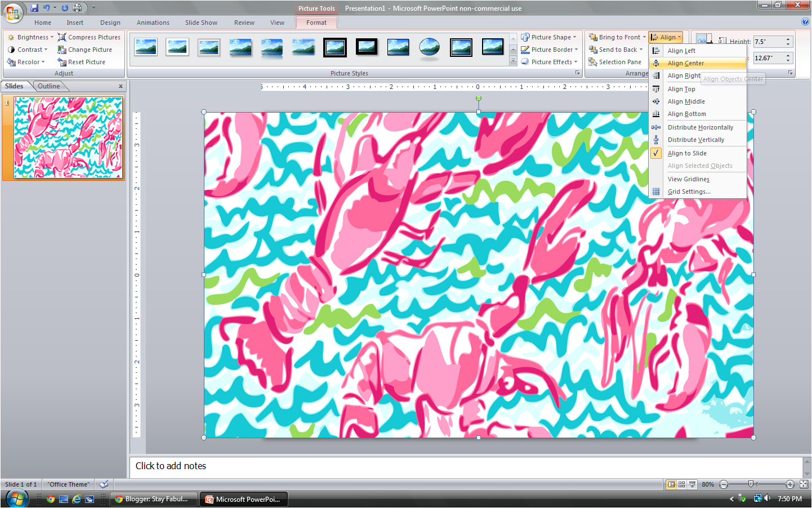Select the Align Right icon

click(656, 75)
